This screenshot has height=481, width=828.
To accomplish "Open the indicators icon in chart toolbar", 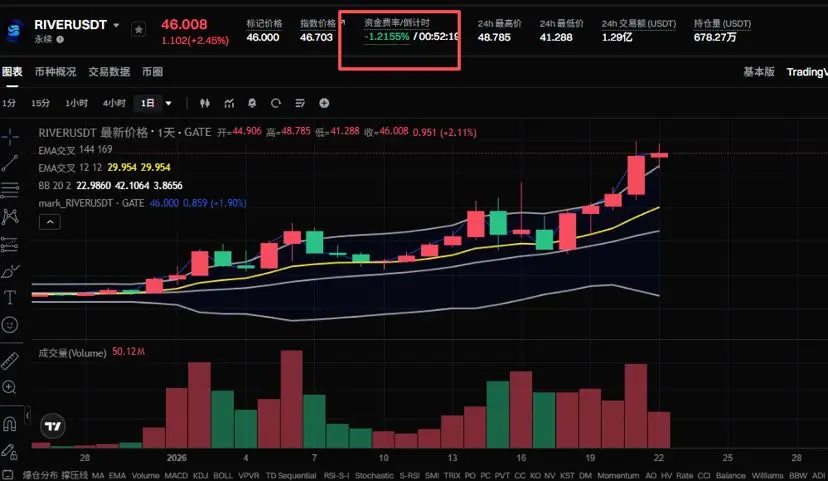I will pyautogui.click(x=229, y=103).
